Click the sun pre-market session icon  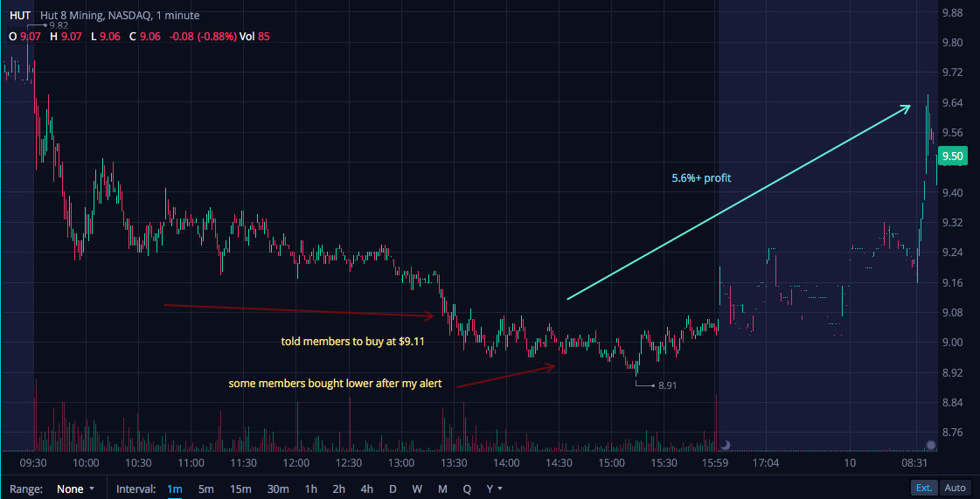coord(931,445)
